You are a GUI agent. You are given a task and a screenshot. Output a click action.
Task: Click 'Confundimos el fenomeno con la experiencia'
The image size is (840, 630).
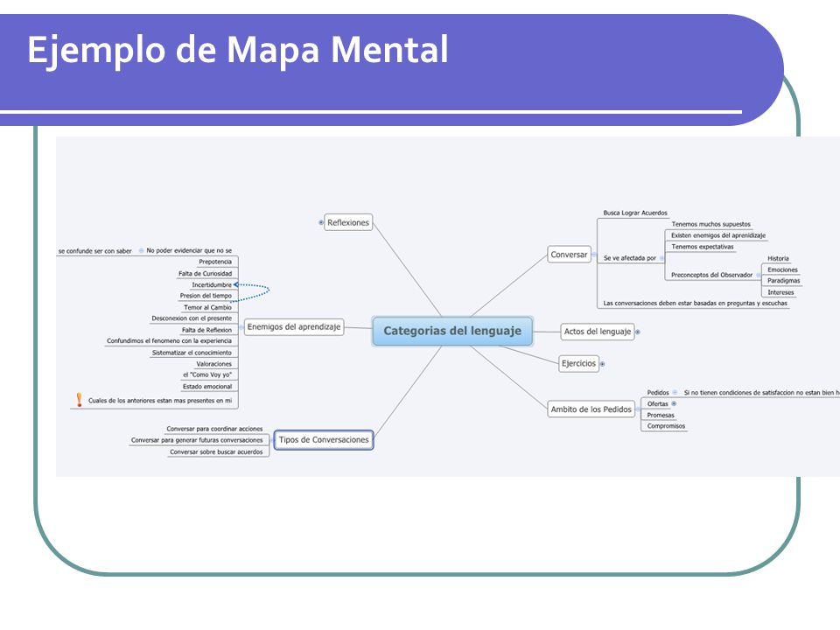169,340
